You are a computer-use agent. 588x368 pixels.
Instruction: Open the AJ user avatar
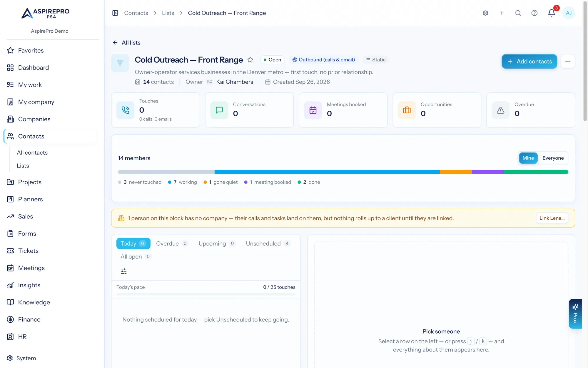coord(569,13)
